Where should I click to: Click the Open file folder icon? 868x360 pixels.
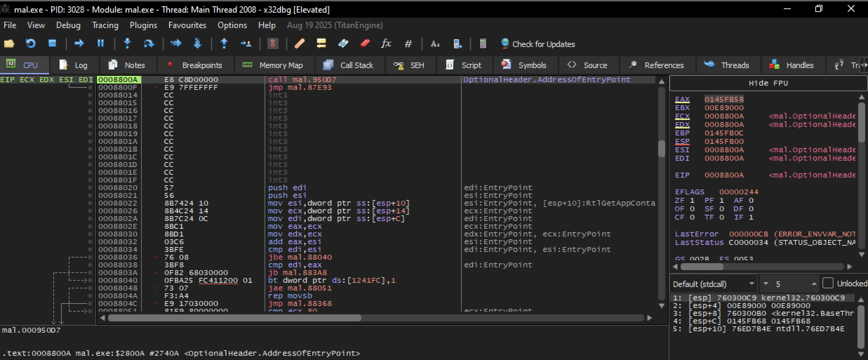(x=9, y=44)
